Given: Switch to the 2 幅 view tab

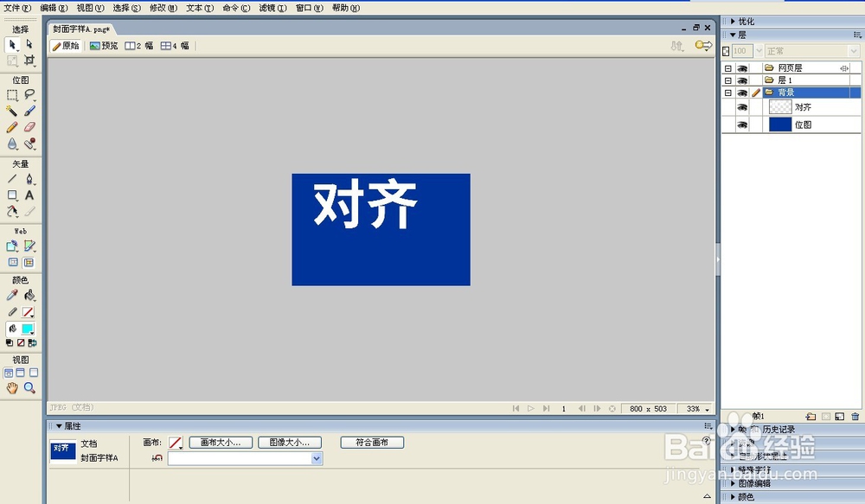Looking at the screenshot, I should [x=139, y=46].
